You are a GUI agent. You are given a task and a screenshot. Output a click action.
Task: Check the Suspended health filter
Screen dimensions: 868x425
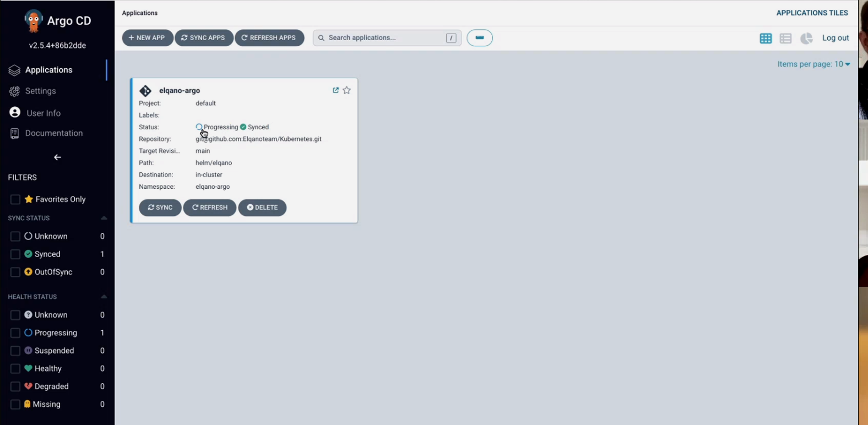coord(15,351)
